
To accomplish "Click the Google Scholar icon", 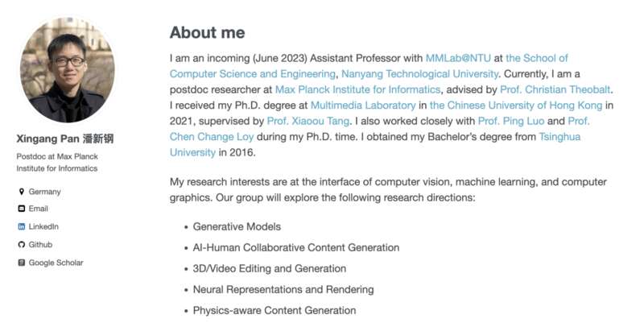I will pos(22,263).
